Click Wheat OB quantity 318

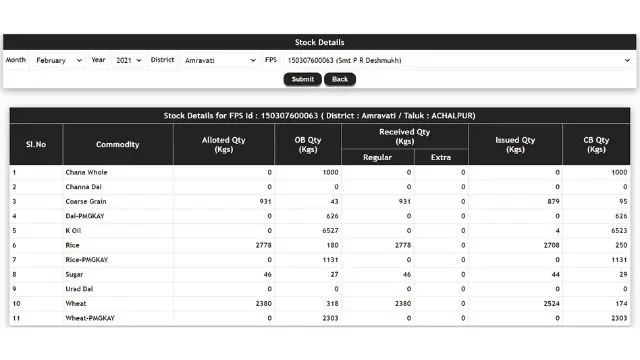pos(332,304)
